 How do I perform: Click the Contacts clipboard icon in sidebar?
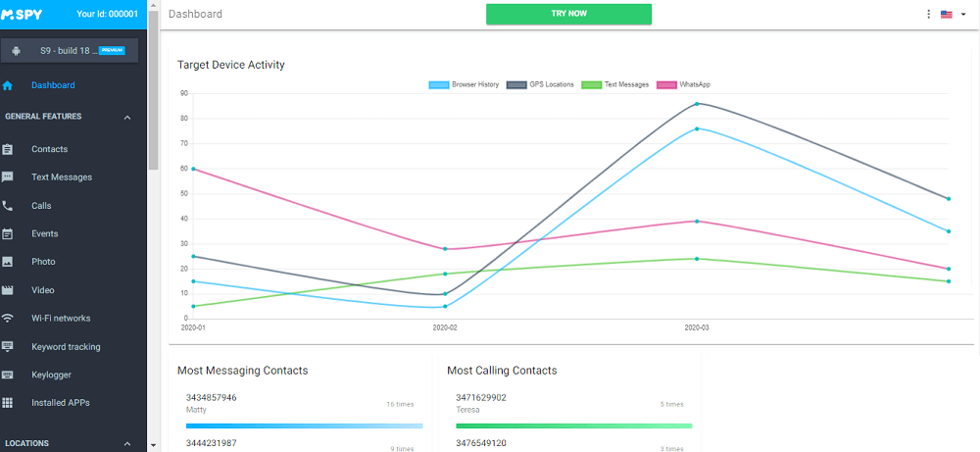(8, 149)
